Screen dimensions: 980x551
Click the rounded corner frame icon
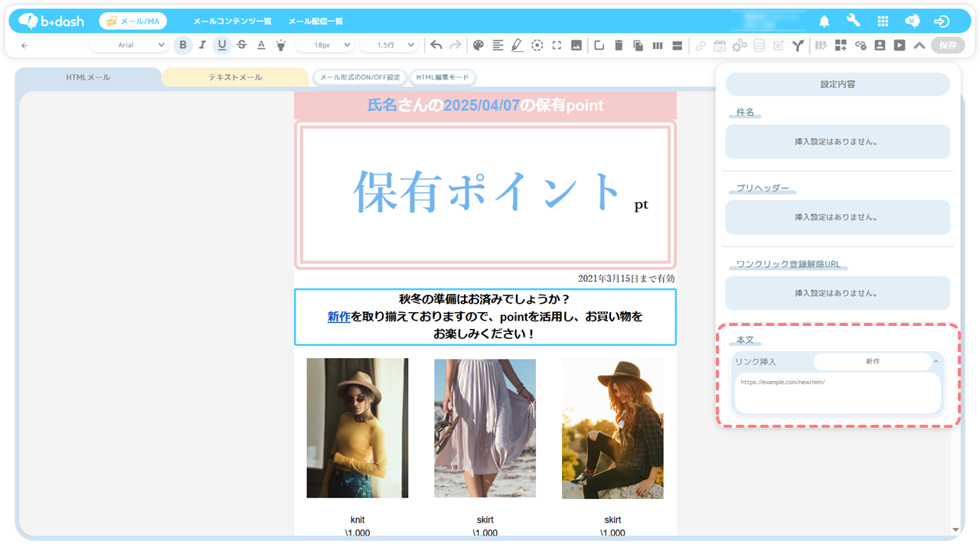point(599,45)
